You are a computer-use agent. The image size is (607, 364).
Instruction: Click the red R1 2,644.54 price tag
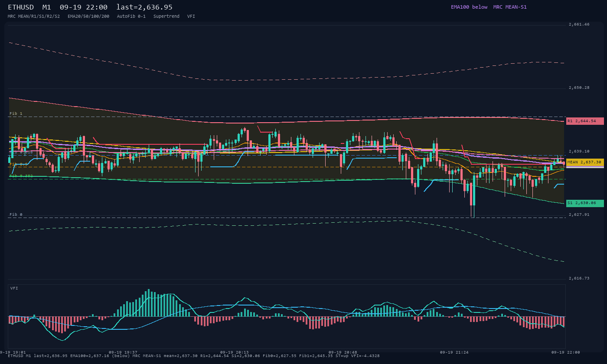click(x=585, y=121)
